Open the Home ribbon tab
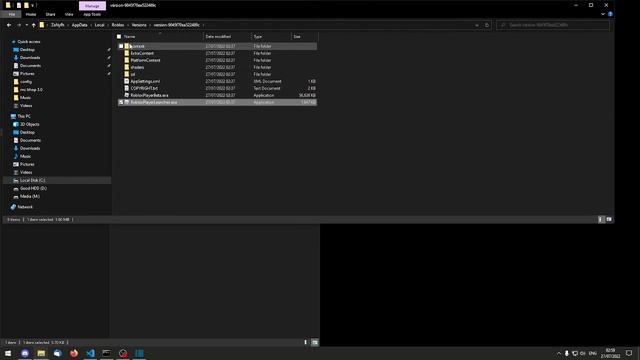Image resolution: width=640 pixels, height=360 pixels. pos(31,14)
